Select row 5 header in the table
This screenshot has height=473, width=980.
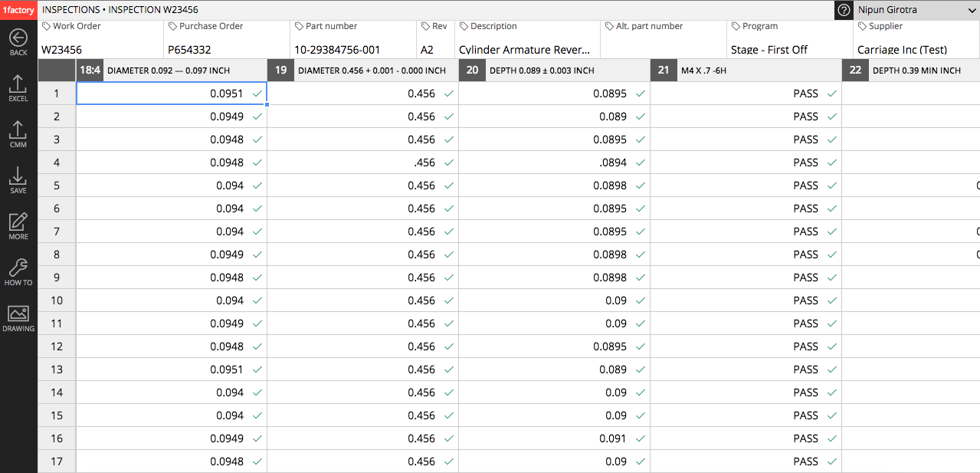point(57,186)
